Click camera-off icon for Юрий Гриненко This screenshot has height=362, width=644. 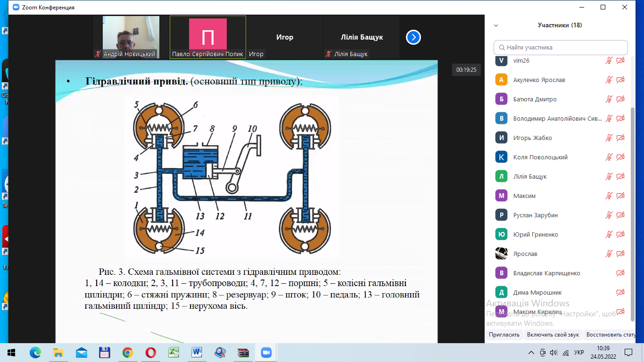pos(620,234)
